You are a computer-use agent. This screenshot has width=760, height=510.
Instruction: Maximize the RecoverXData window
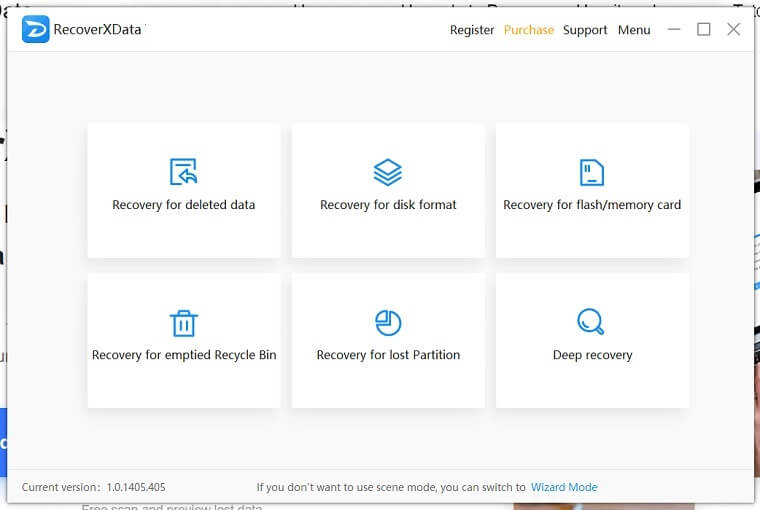pos(704,30)
